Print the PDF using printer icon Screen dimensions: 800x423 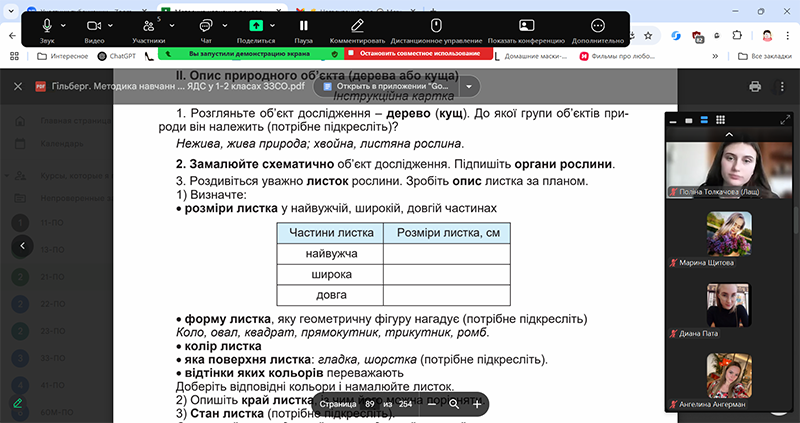(755, 86)
